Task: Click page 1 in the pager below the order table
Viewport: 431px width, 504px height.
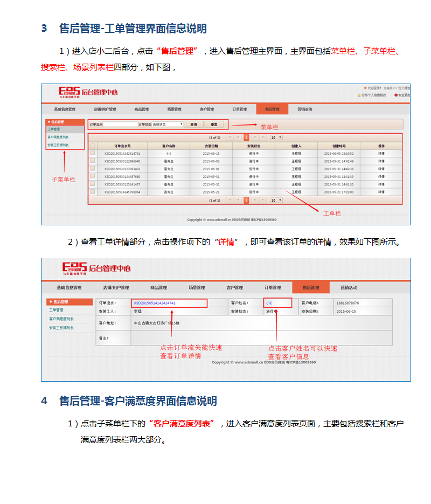Action: pos(246,200)
